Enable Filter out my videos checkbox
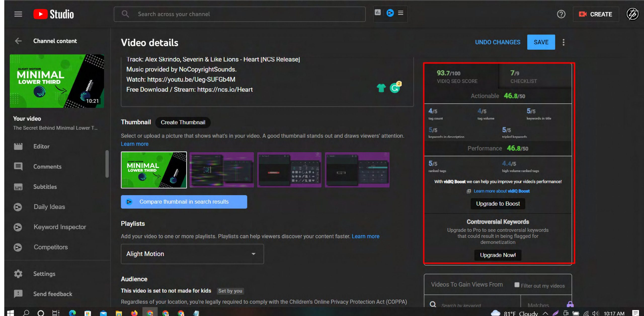This screenshot has height=316, width=644. 517,285
